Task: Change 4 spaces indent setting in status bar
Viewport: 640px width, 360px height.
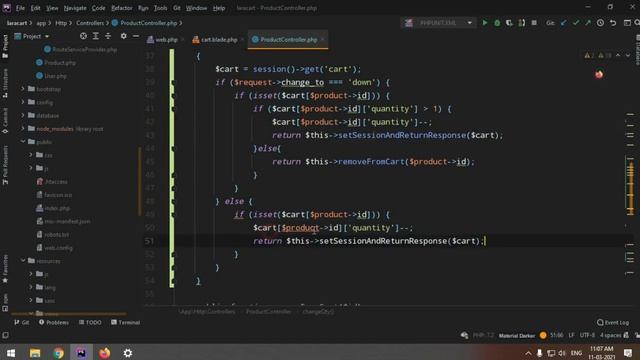Action: click(x=610, y=335)
